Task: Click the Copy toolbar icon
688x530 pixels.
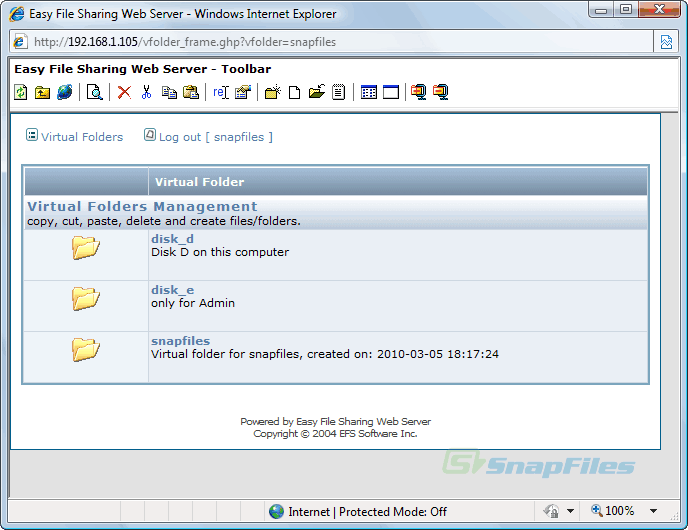Action: coord(169,92)
